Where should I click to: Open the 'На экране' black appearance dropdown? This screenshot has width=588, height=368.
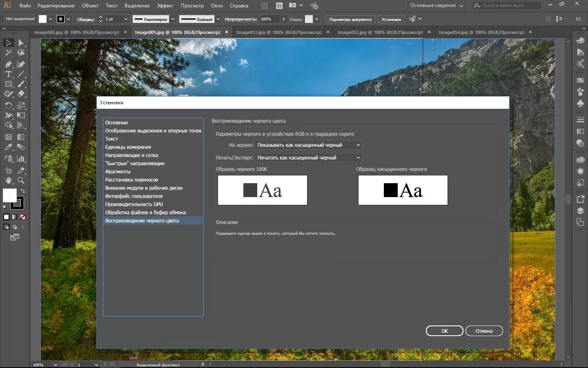(308, 145)
